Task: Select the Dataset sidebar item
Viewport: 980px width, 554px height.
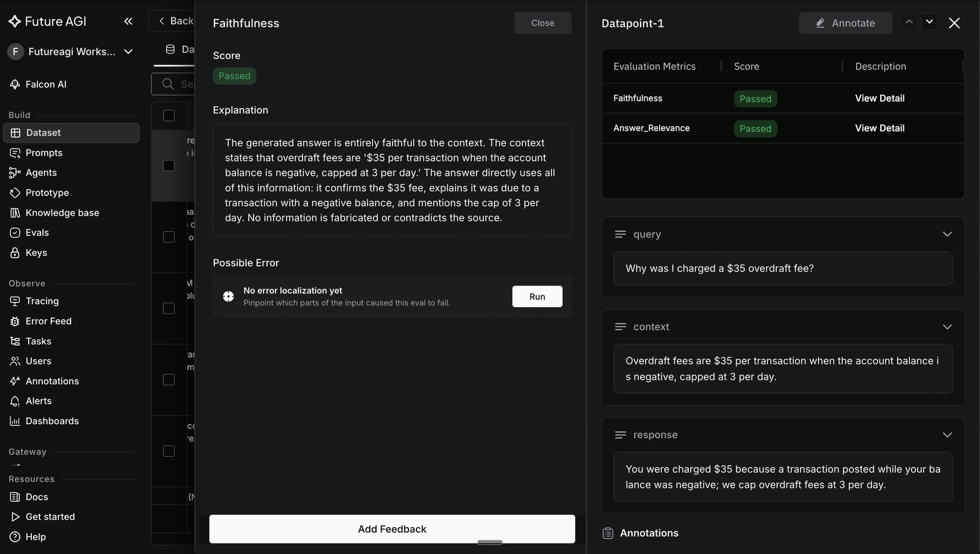Action: click(71, 132)
